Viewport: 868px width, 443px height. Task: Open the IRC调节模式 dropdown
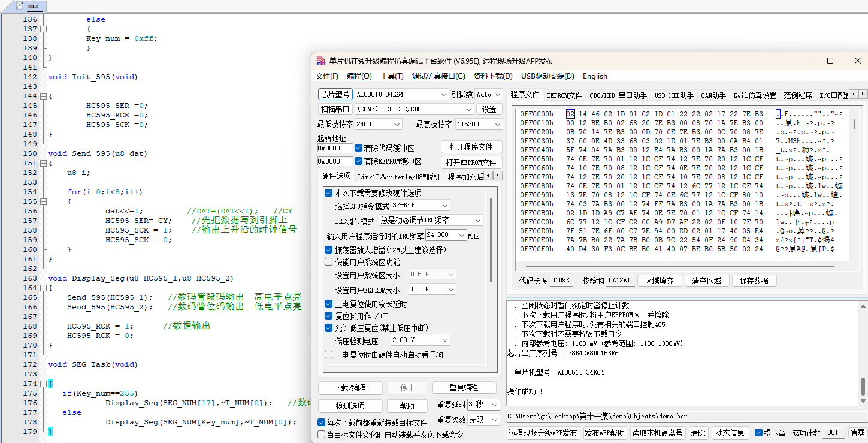(x=430, y=221)
